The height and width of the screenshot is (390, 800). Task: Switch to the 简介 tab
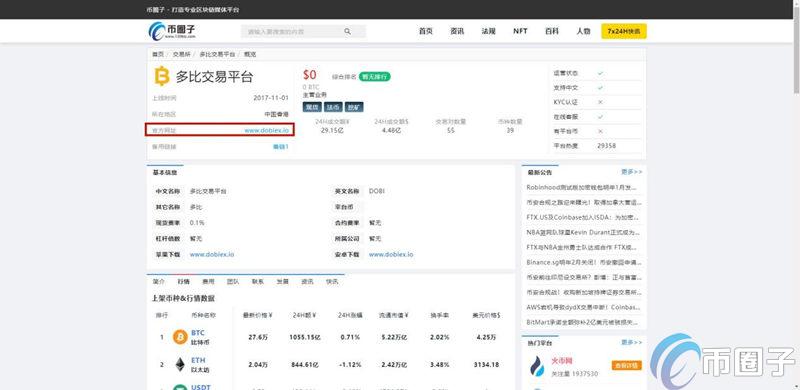(x=159, y=282)
